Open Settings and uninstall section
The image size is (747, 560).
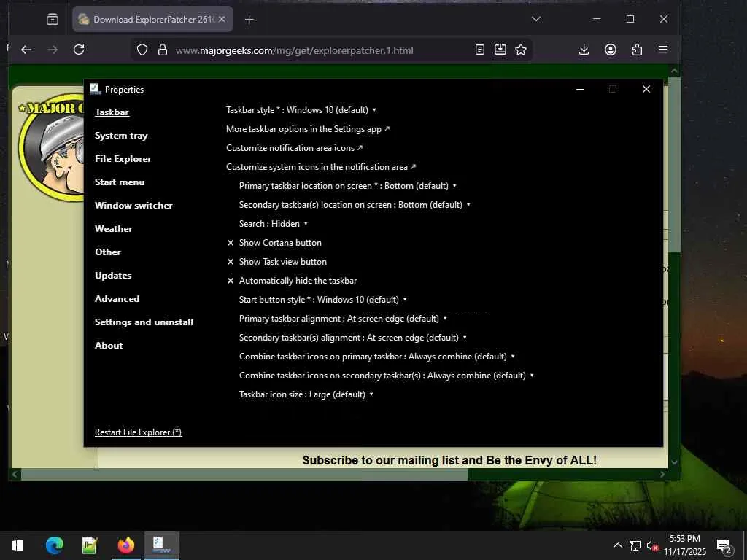144,322
